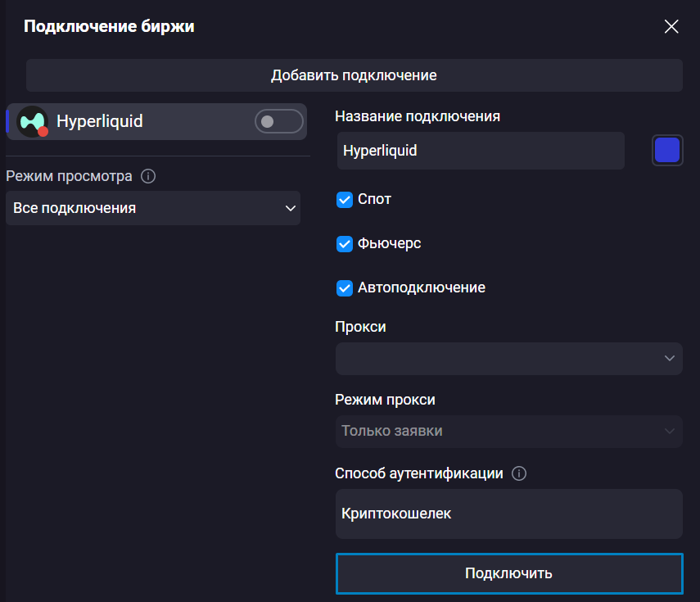Edit the connection name field Hyperliquid
This screenshot has width=700, height=602.
point(481,151)
